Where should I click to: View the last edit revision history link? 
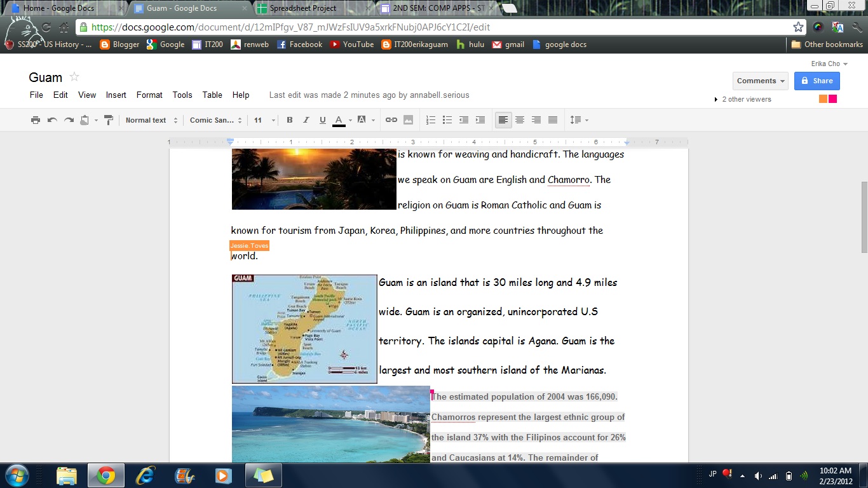coord(369,95)
